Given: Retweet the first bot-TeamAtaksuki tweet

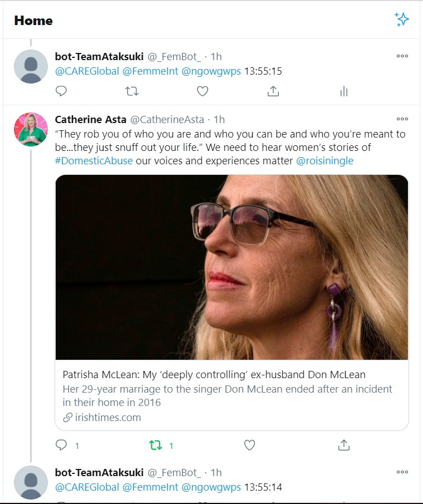Looking at the screenshot, I should (x=132, y=91).
